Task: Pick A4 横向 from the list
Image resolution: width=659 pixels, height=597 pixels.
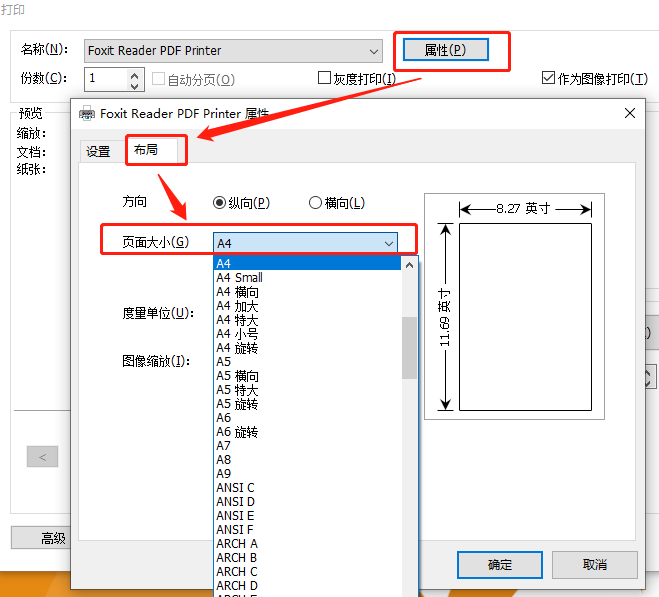Action: pos(308,292)
